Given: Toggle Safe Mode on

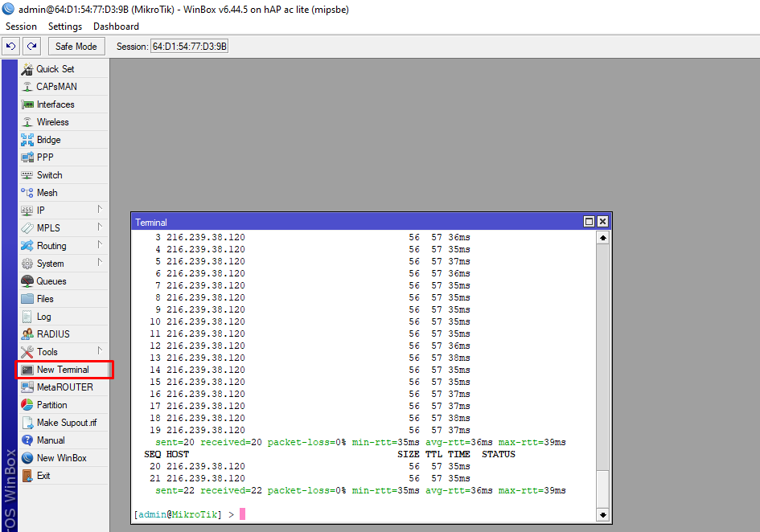Looking at the screenshot, I should point(76,47).
